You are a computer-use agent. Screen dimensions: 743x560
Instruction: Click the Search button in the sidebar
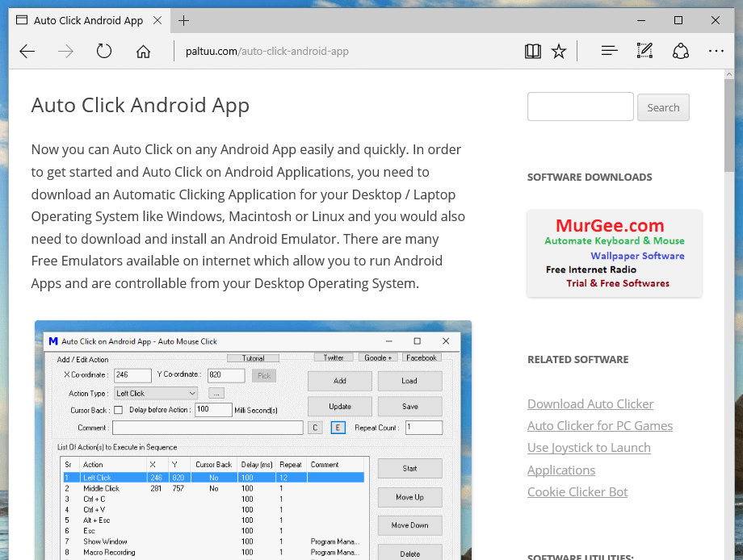[663, 107]
